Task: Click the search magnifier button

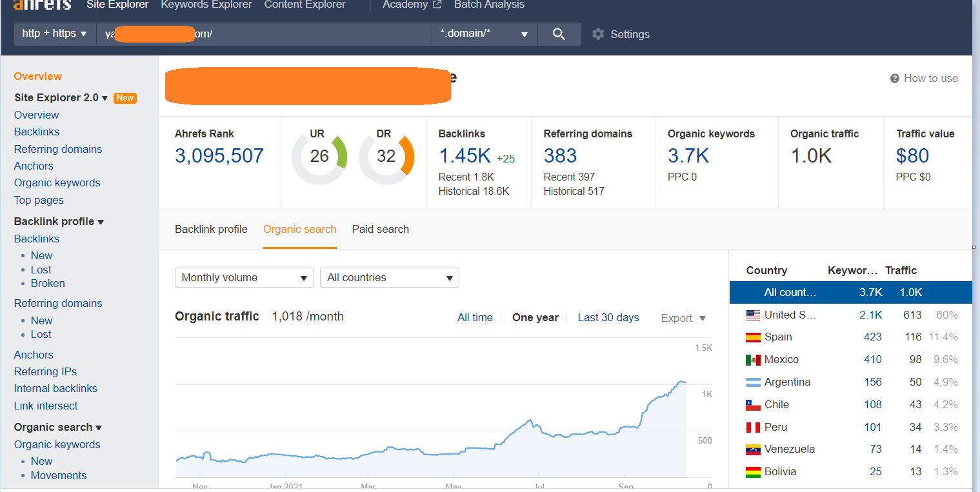Action: point(559,34)
